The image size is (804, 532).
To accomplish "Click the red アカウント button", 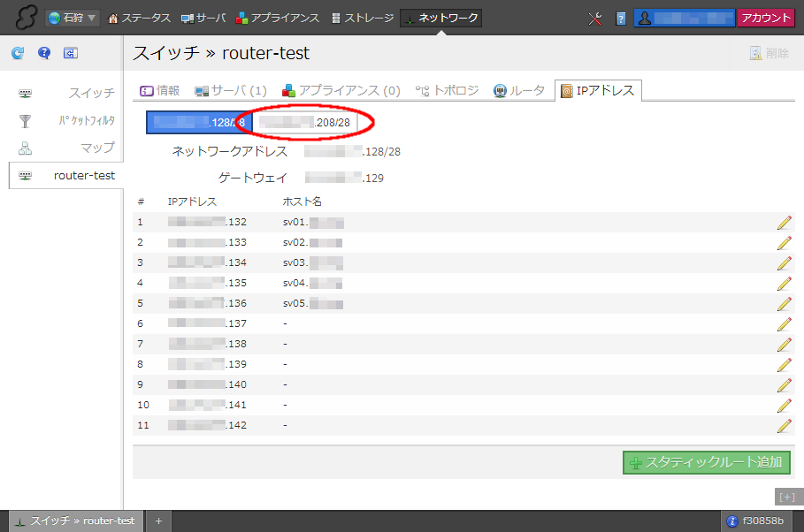I will coord(765,19).
